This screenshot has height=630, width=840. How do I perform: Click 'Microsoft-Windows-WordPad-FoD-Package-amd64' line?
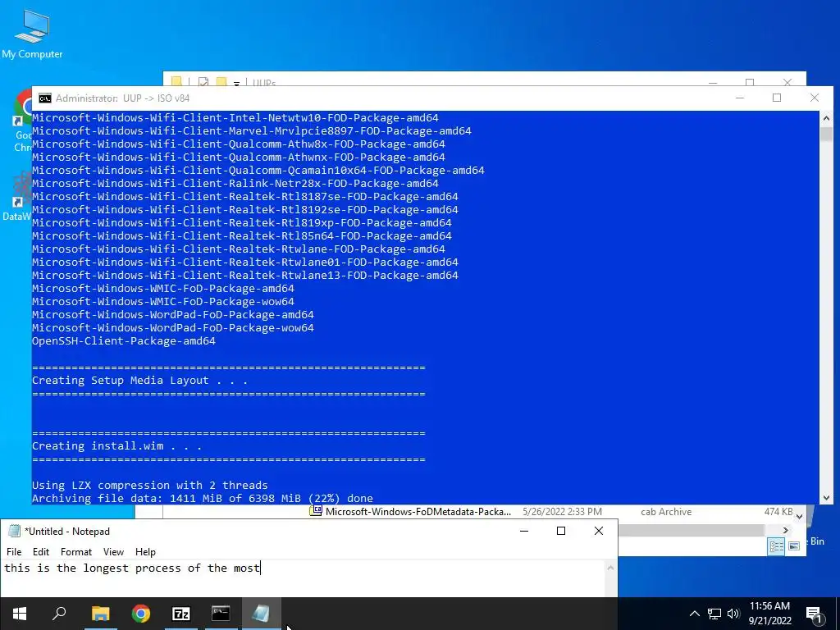point(173,315)
